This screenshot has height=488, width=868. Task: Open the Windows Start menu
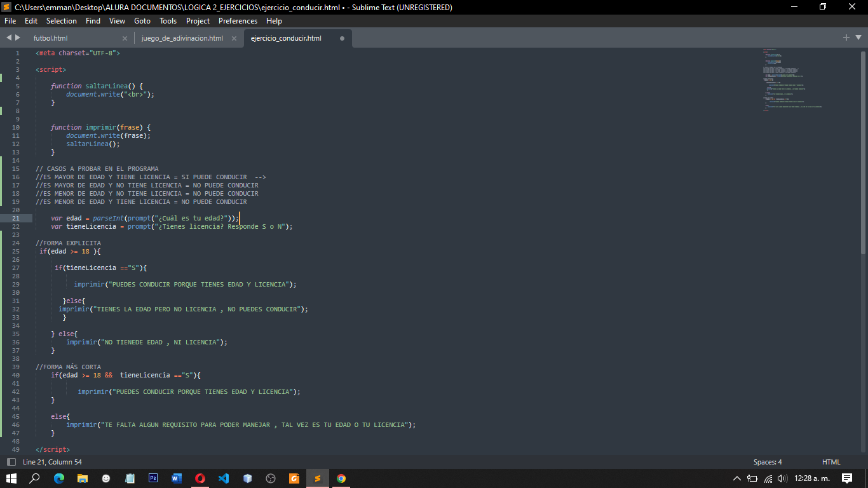click(11, 478)
